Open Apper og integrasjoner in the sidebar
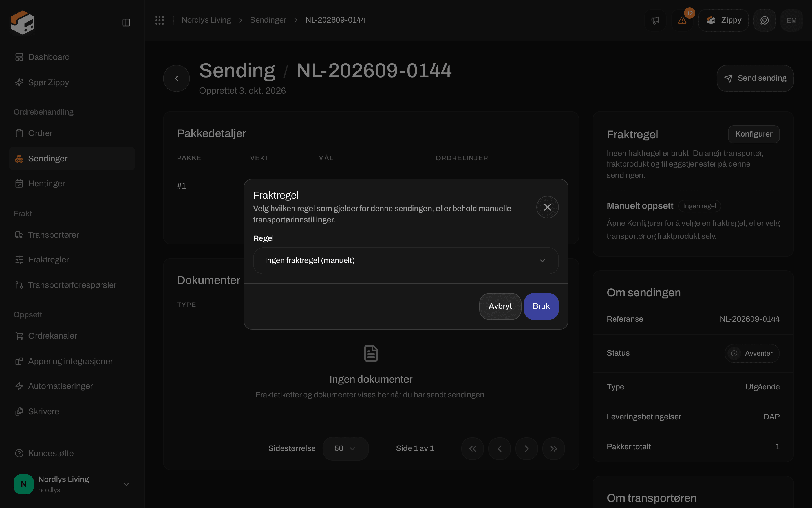This screenshot has width=812, height=508. [72, 361]
